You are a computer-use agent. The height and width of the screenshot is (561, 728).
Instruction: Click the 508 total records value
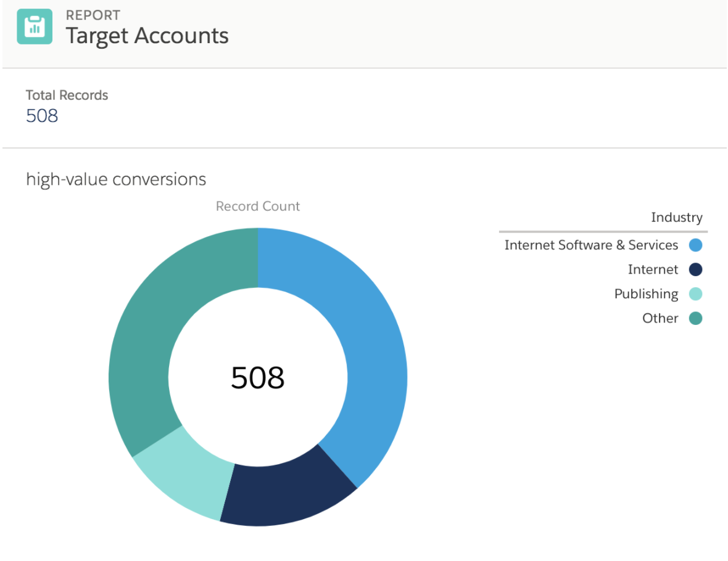tap(42, 115)
